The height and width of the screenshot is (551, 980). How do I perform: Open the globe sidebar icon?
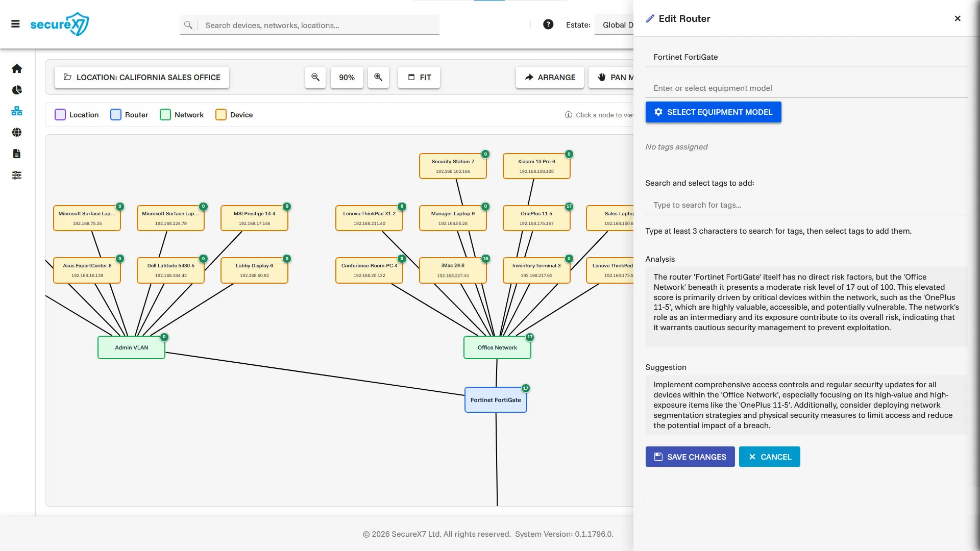tap(17, 133)
